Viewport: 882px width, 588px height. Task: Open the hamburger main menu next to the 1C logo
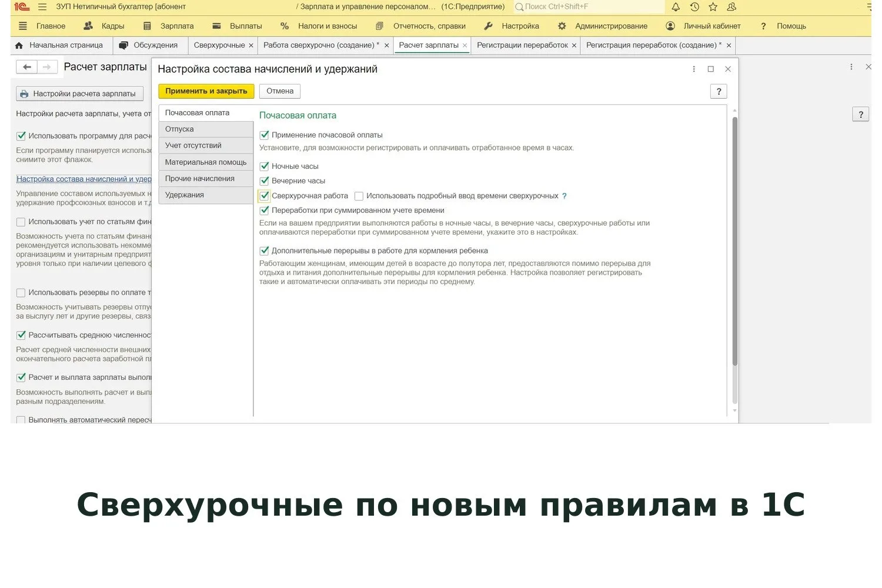tap(42, 7)
